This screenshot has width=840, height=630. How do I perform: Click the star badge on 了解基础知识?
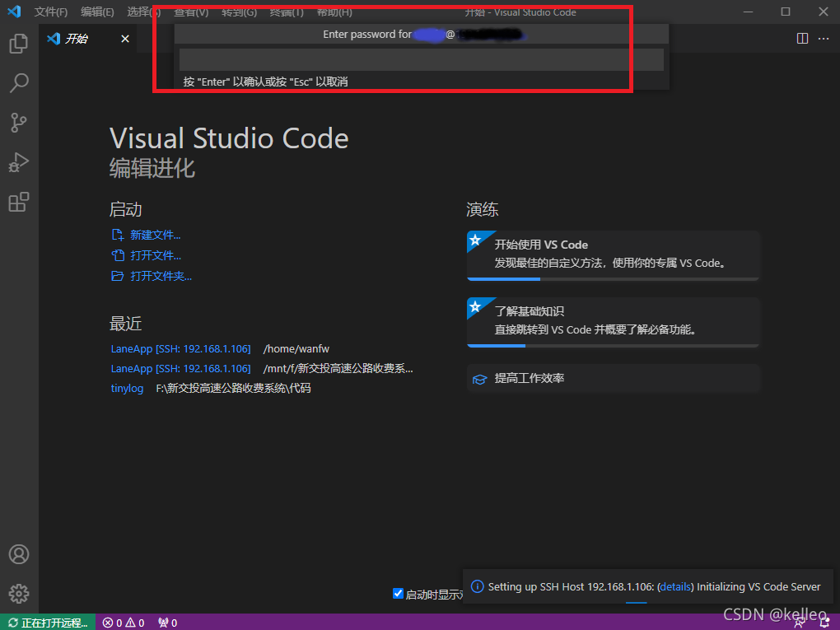coord(475,306)
